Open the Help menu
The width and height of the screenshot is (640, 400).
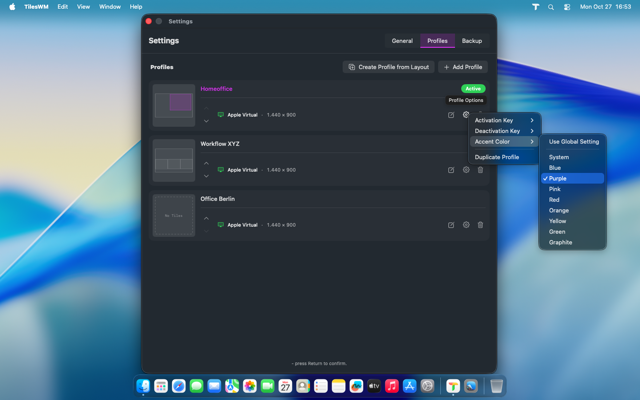click(136, 7)
